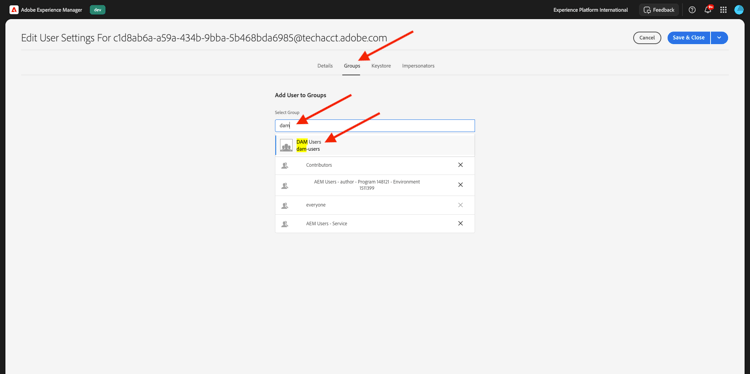Remove AEM Users - Service group
This screenshot has width=750, height=374.
(461, 223)
